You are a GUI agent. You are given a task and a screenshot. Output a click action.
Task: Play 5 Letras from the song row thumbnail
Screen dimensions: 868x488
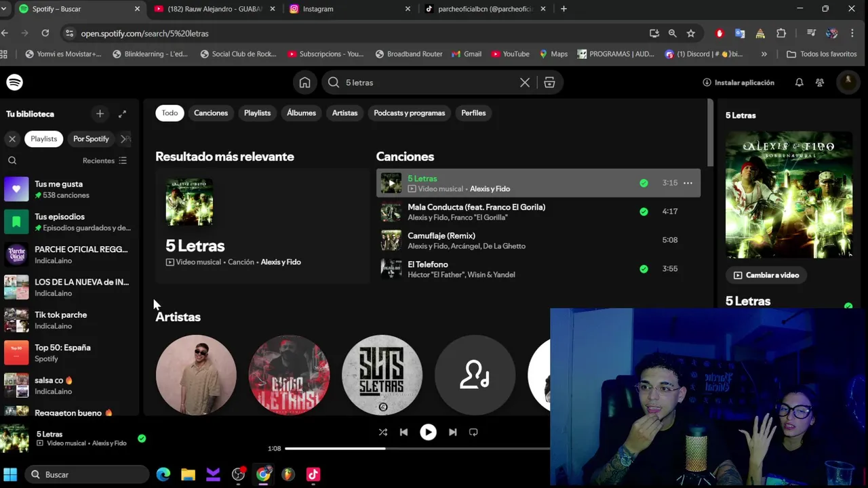click(391, 183)
